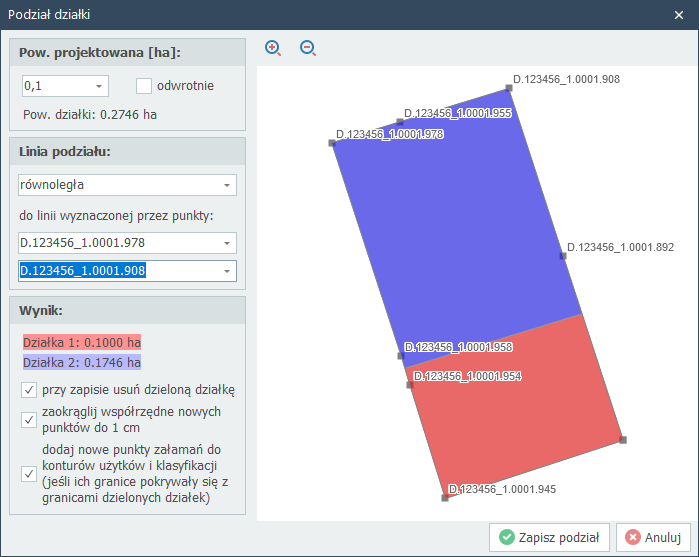699x557 pixels.
Task: Click boundary point marker D.123456_1.0001.892
Action: click(563, 256)
